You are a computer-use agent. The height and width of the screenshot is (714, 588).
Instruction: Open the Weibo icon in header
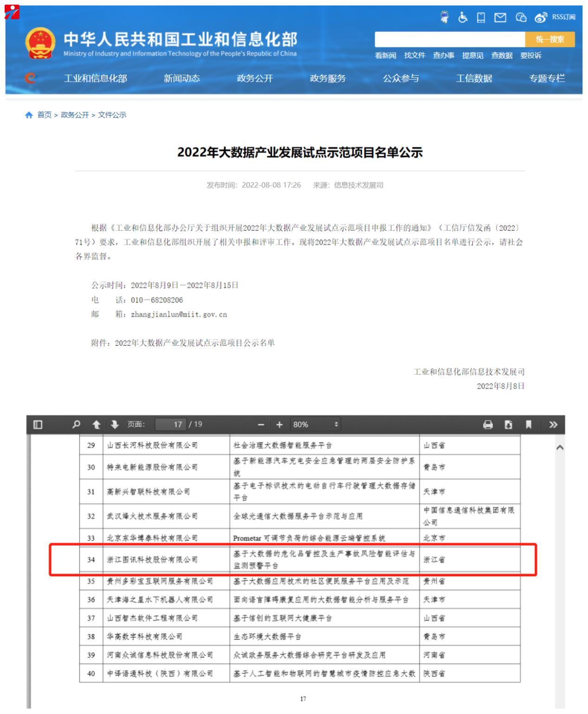tap(541, 18)
